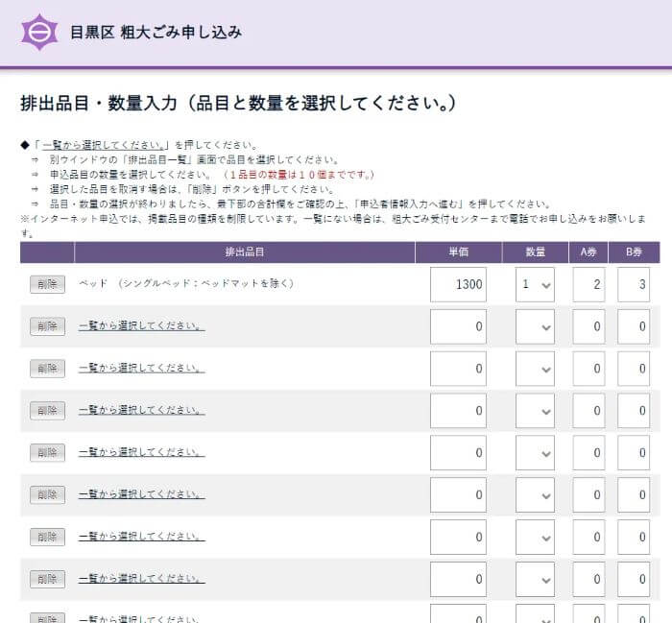Click the 単価 field showing 1300
Screen dimensions: 672x623
pos(458,284)
